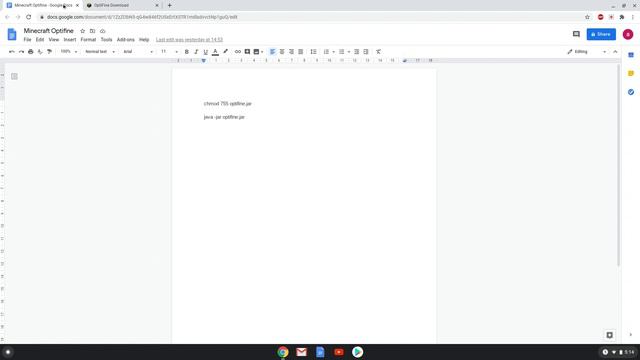This screenshot has height=360, width=640.
Task: Click the Explore button at bottom right
Action: pyautogui.click(x=609, y=335)
